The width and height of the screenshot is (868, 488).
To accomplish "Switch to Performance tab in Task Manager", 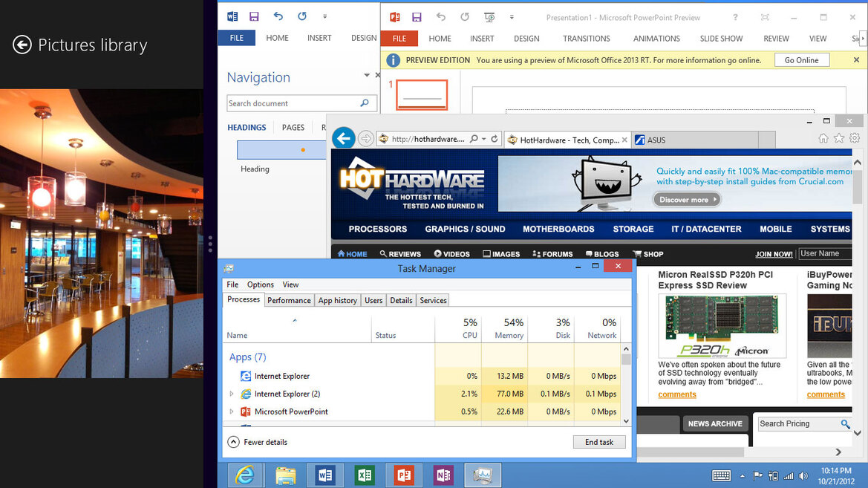I will click(x=289, y=300).
